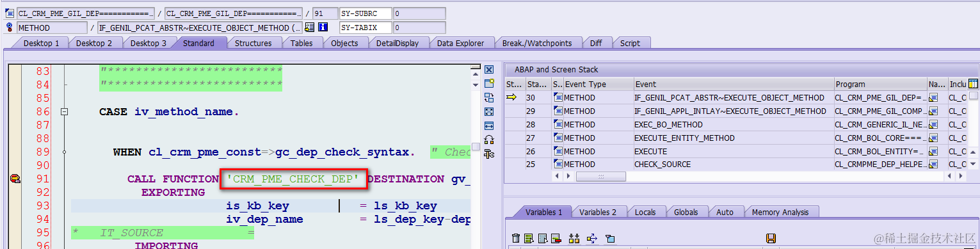Switch to the Desktop 3 tab
The image size is (980, 249).
coord(149,43)
